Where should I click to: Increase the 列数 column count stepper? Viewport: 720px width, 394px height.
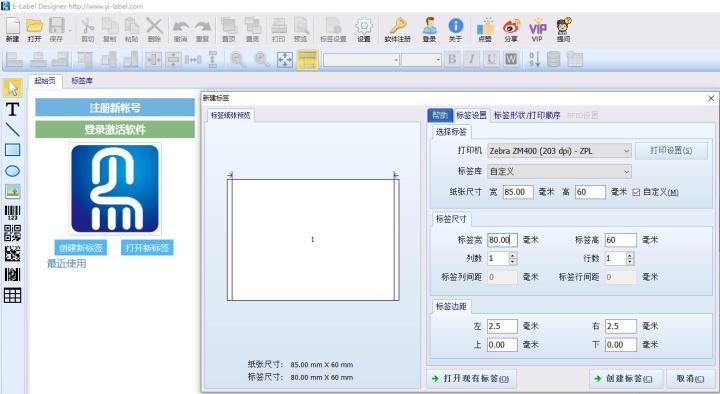[x=513, y=255]
